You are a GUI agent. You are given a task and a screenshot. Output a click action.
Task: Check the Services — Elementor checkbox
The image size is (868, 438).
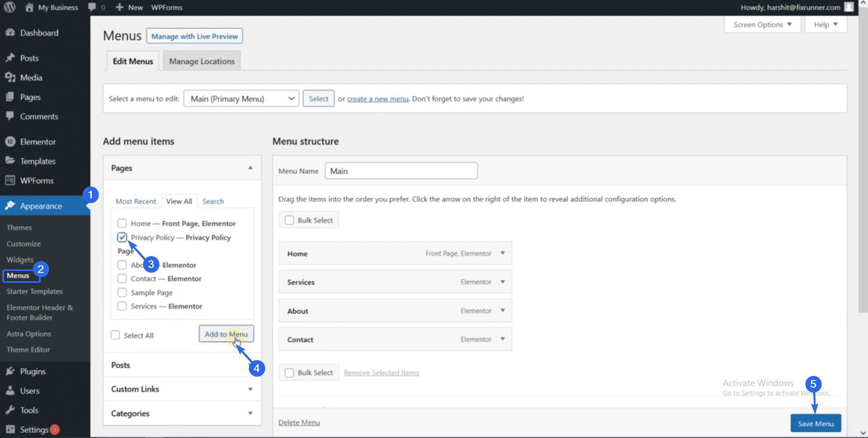(122, 306)
